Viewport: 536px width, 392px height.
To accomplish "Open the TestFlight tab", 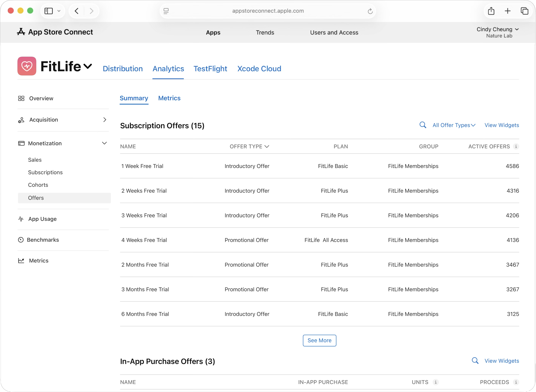I will pos(210,69).
